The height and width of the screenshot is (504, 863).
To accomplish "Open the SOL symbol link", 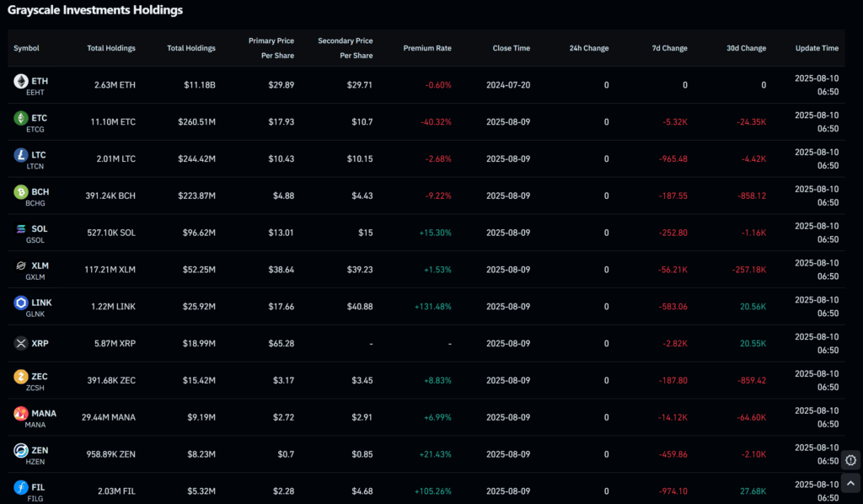I will (39, 228).
